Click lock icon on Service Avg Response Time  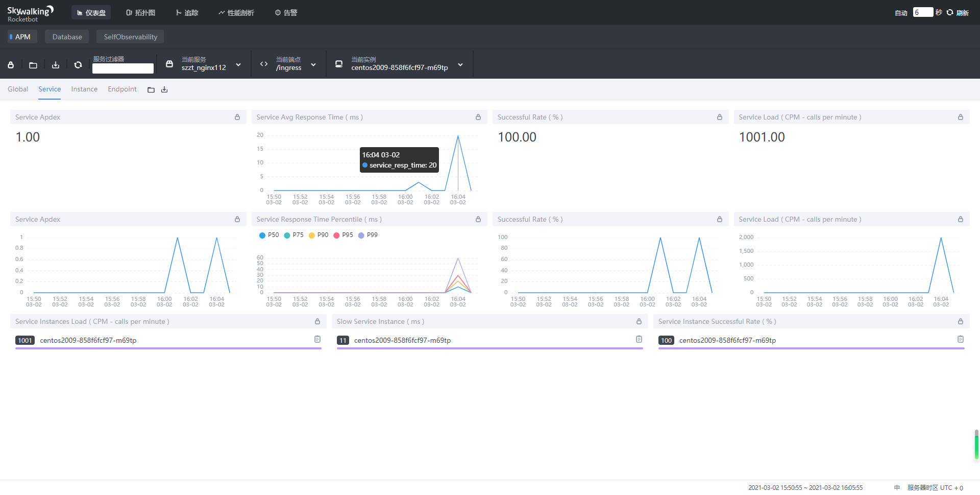(x=478, y=117)
